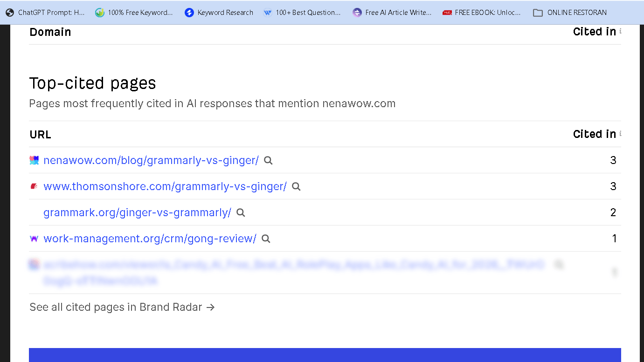The image size is (644, 362).
Task: Click search icon beside grammark.org URL
Action: coord(241,212)
